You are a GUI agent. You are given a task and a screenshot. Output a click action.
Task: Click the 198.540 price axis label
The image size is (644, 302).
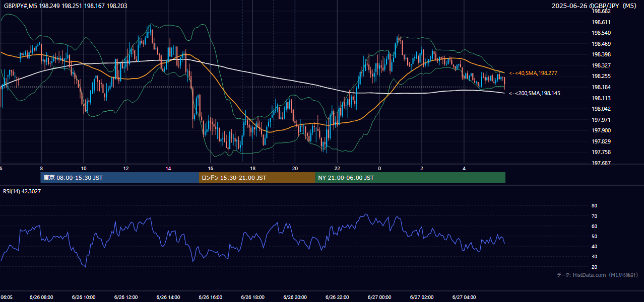click(x=602, y=33)
